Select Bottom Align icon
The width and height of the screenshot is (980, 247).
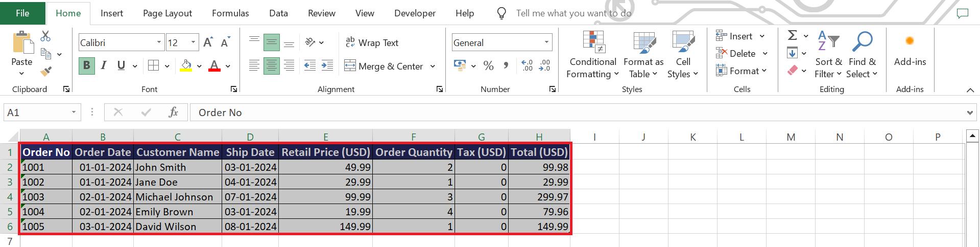pyautogui.click(x=289, y=42)
